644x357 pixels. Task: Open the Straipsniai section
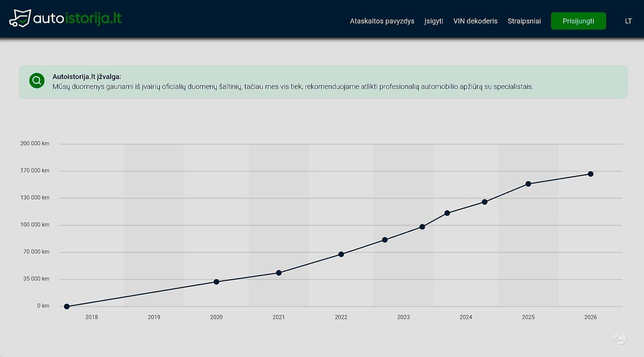524,21
